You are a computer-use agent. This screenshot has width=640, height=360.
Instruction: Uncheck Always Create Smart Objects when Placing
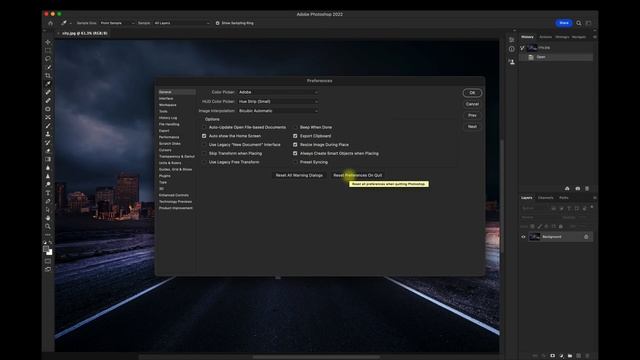point(295,153)
